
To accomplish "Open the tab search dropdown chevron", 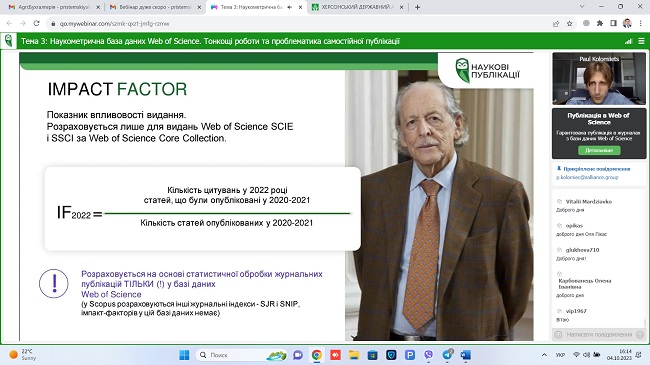I will click(x=582, y=7).
